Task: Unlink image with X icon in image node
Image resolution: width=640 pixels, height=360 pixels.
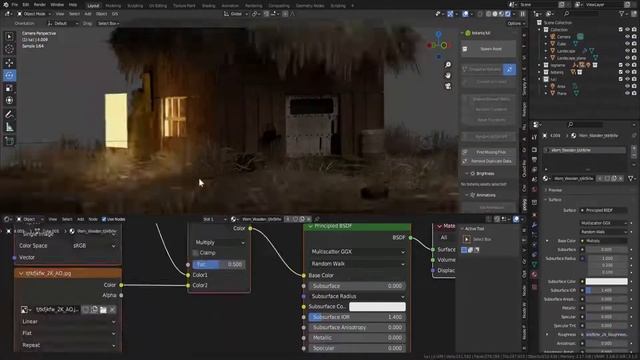Action: click(113, 310)
